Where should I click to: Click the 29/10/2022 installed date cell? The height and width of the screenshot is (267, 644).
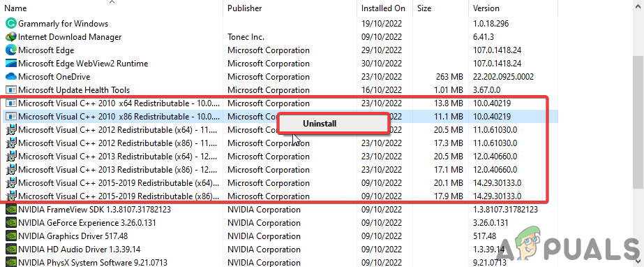pyautogui.click(x=382, y=50)
